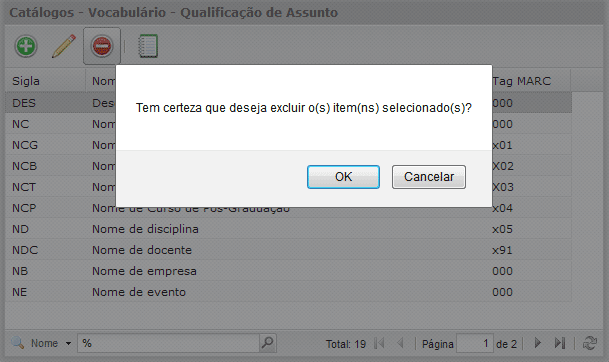Select the Nome de disciplina row
The image size is (609, 362).
288,229
